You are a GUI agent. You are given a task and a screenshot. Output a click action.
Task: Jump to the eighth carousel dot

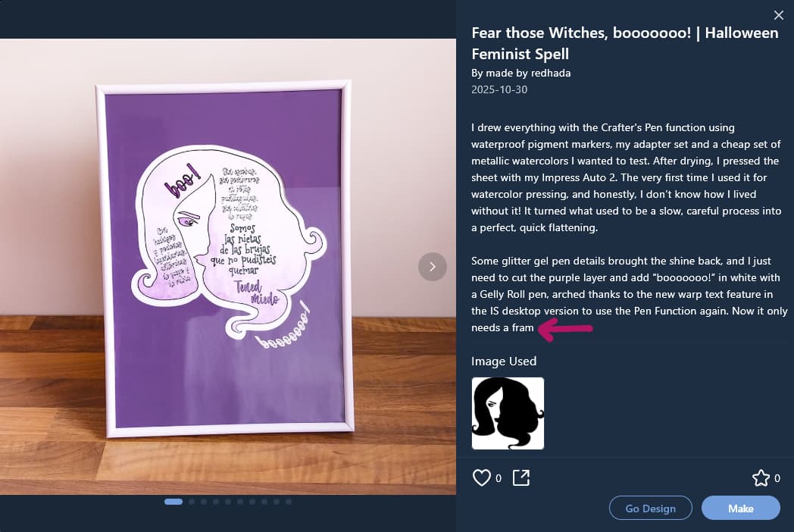point(264,502)
